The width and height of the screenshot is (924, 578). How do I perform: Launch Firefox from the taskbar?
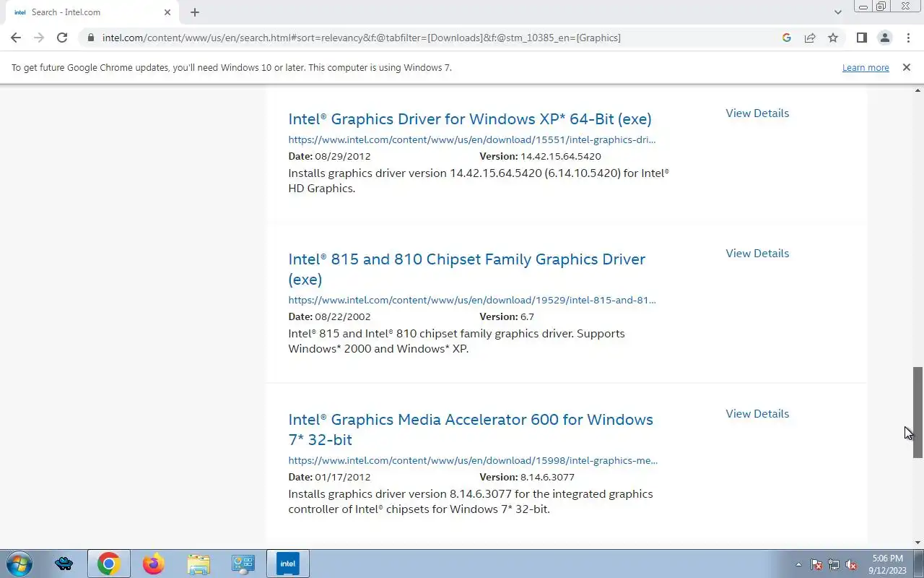tap(153, 564)
